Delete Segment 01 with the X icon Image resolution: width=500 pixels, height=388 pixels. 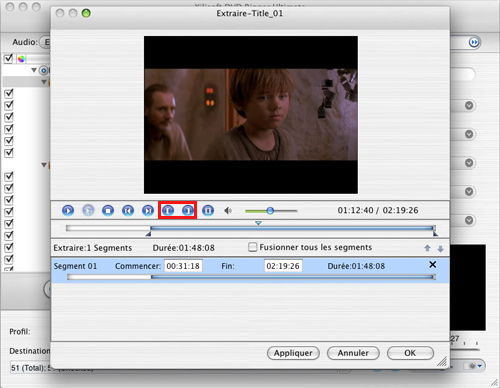433,265
